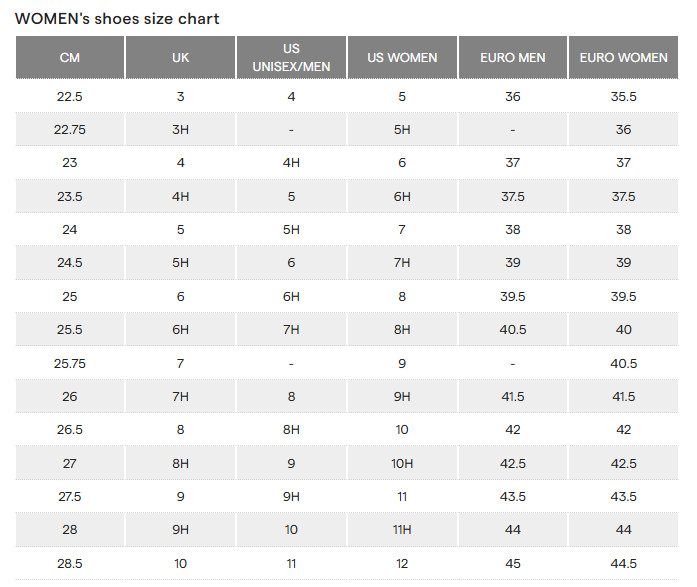Select the US UNISEX/MEN column header
The image size is (697, 587).
point(291,57)
